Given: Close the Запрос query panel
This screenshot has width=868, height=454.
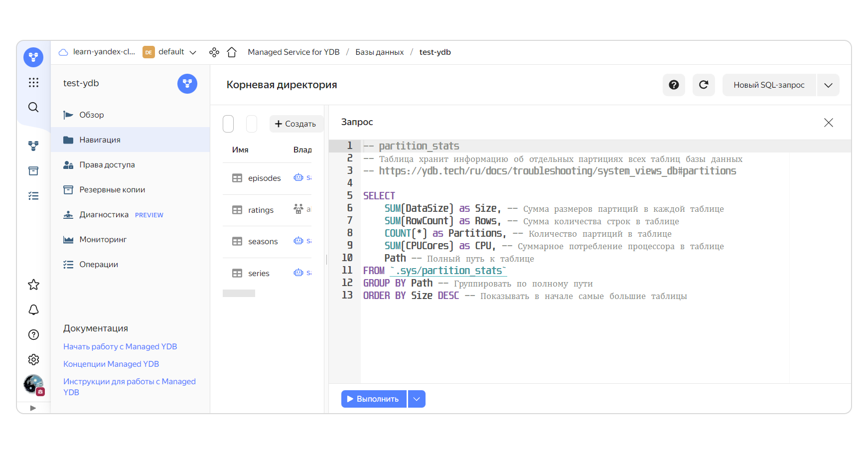Looking at the screenshot, I should [x=828, y=123].
